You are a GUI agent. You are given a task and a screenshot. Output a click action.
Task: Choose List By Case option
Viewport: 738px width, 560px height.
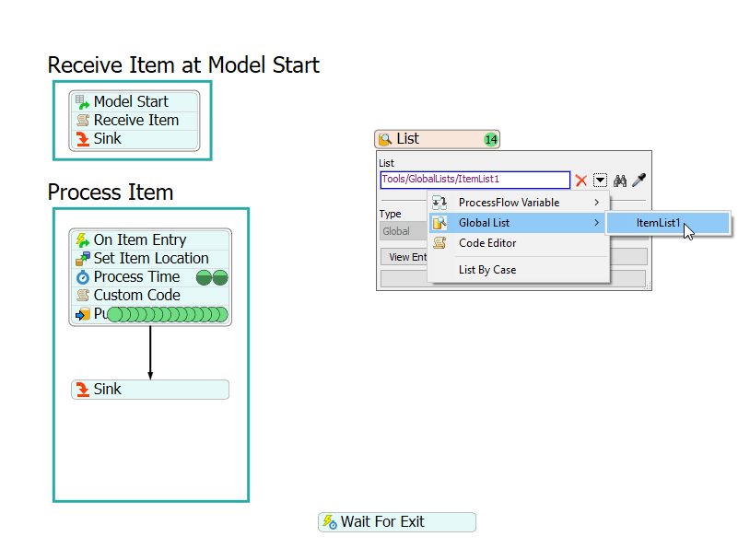coord(487,270)
